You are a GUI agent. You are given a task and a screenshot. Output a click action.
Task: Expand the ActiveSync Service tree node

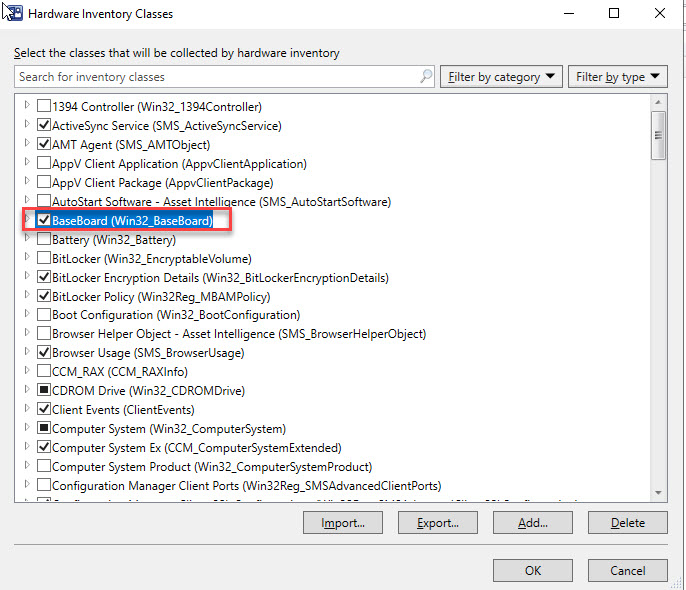[27, 125]
